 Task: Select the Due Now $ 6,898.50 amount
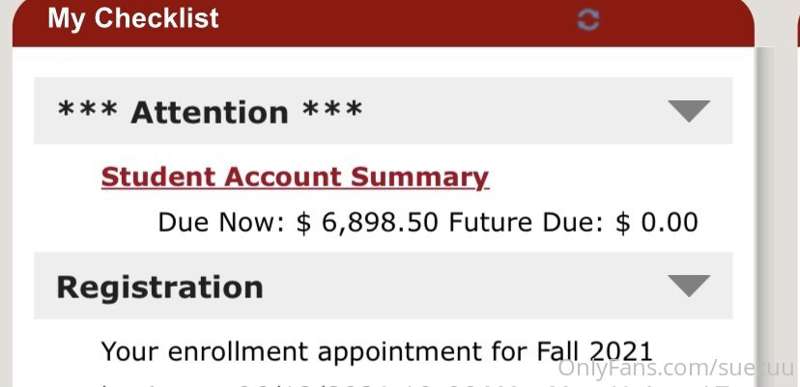click(x=367, y=223)
